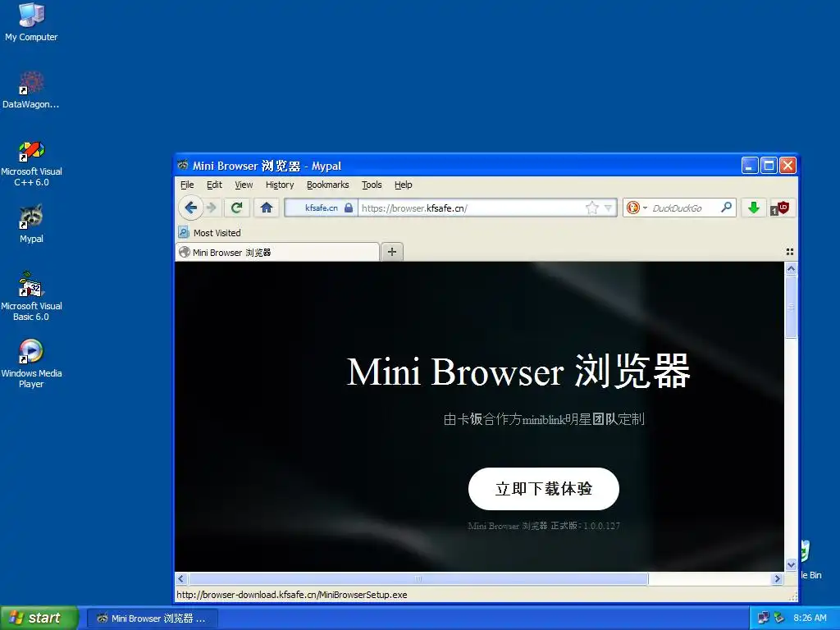Show the tab groups grid icon
The height and width of the screenshot is (630, 840).
[790, 252]
